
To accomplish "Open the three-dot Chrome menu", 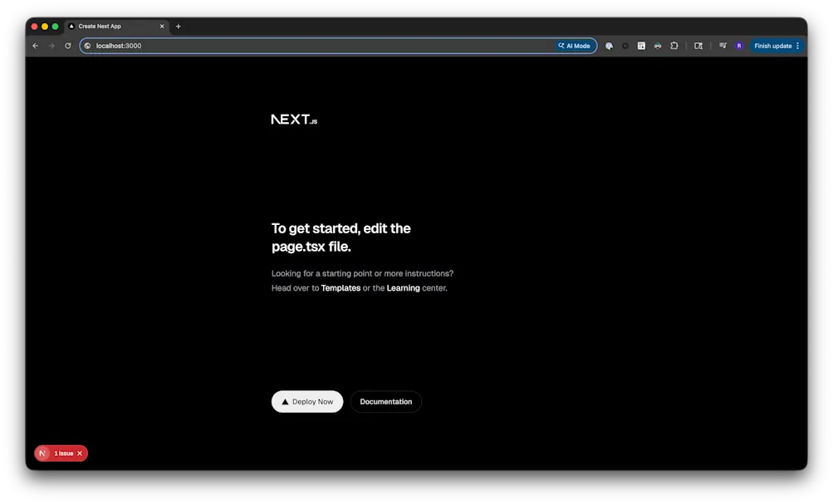I will pos(798,46).
